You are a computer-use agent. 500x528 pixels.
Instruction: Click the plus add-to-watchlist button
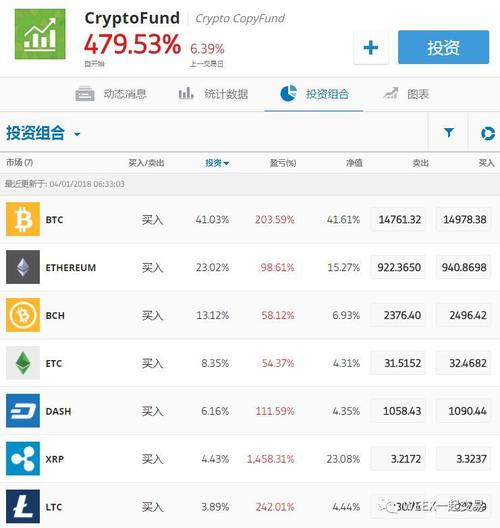[371, 47]
